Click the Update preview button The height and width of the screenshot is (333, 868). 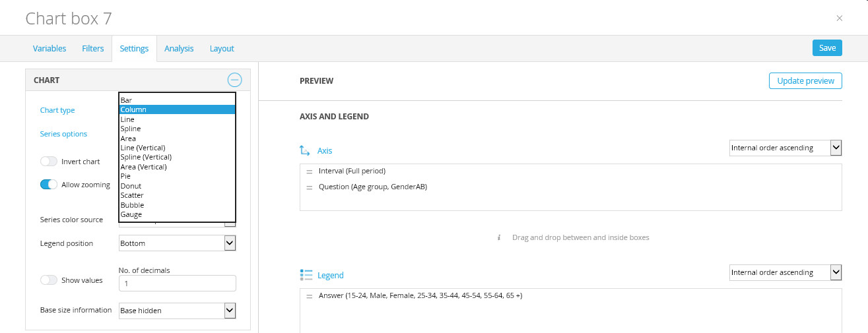pyautogui.click(x=805, y=80)
